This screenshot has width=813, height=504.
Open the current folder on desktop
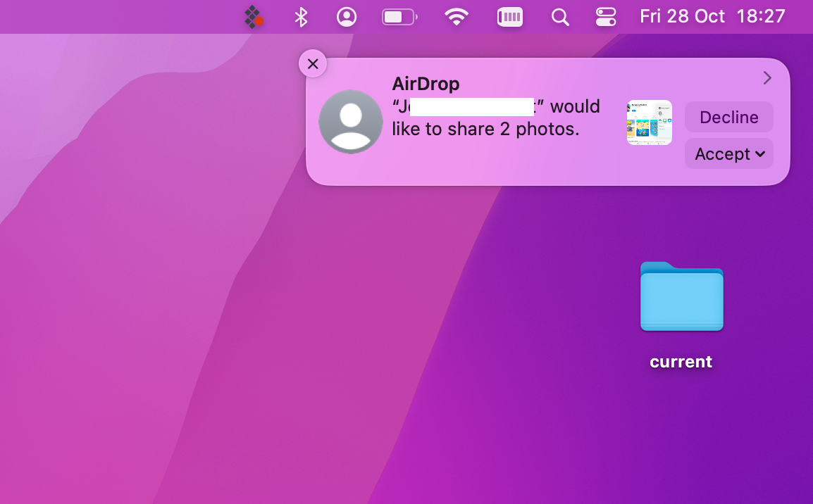[x=681, y=297]
